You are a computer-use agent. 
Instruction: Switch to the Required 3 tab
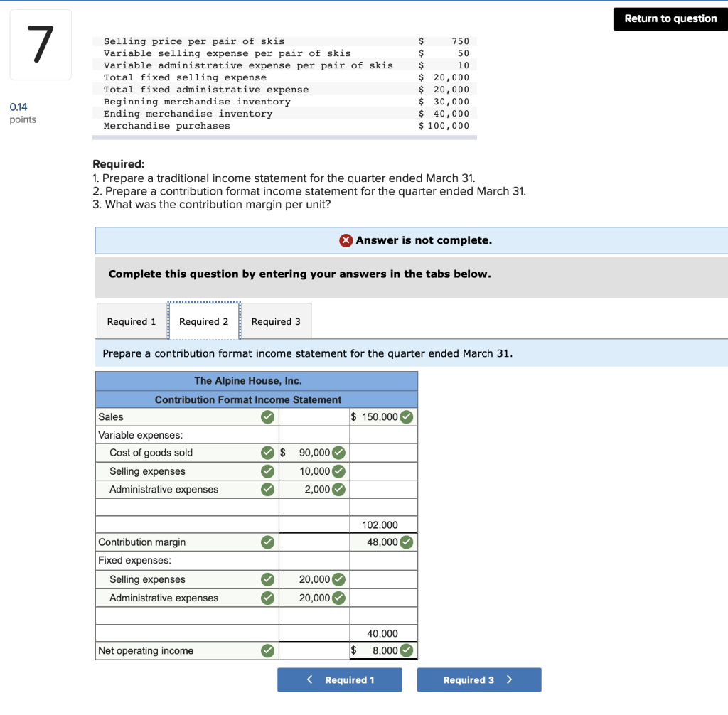(276, 321)
